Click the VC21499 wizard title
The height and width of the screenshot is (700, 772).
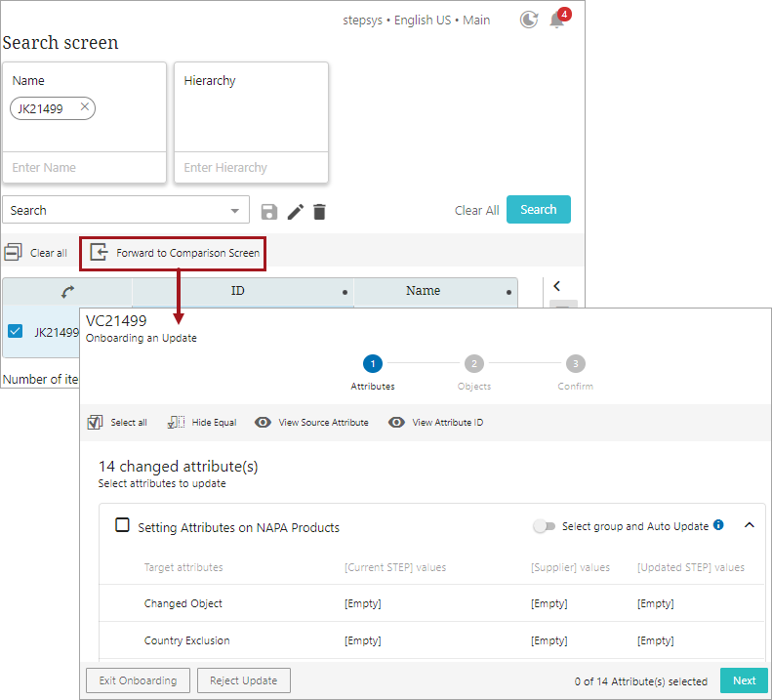pos(116,320)
